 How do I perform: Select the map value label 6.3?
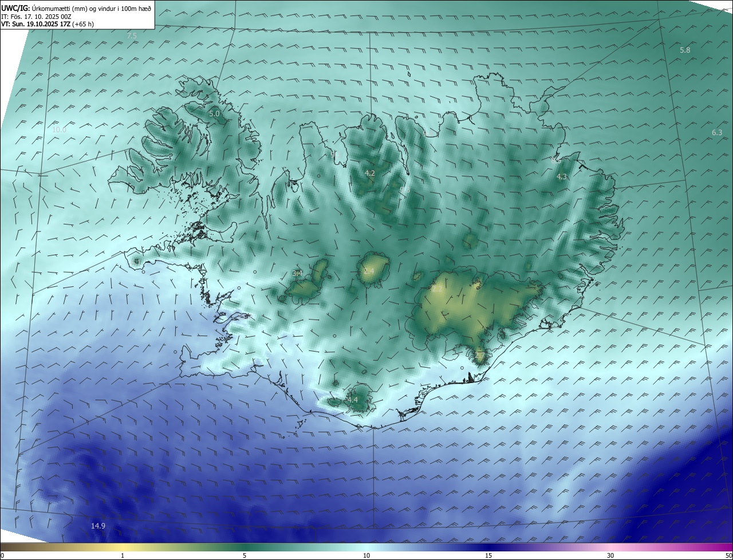tap(717, 133)
